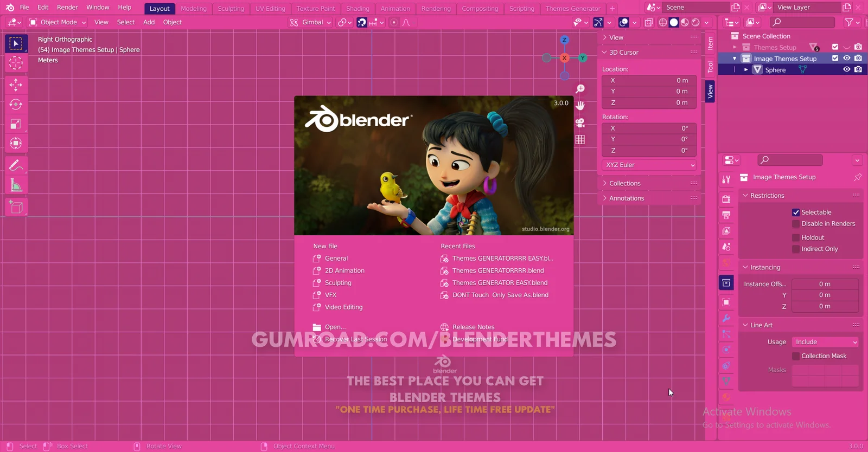Enable the Indirect Only checkbox

tap(796, 249)
